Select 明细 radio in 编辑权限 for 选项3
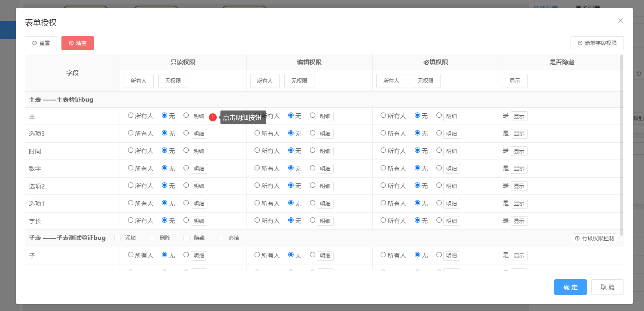The height and width of the screenshot is (311, 644). pos(312,133)
